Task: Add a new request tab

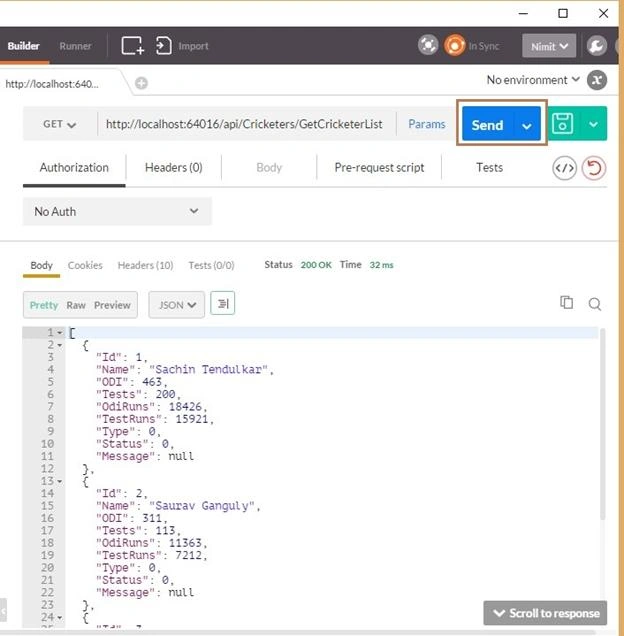Action: coord(141,83)
